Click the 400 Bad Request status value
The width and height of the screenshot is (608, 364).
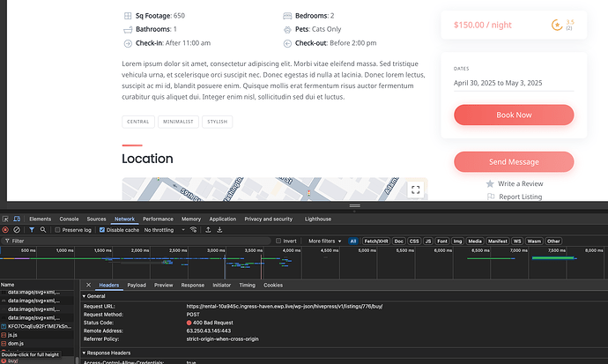coord(210,323)
